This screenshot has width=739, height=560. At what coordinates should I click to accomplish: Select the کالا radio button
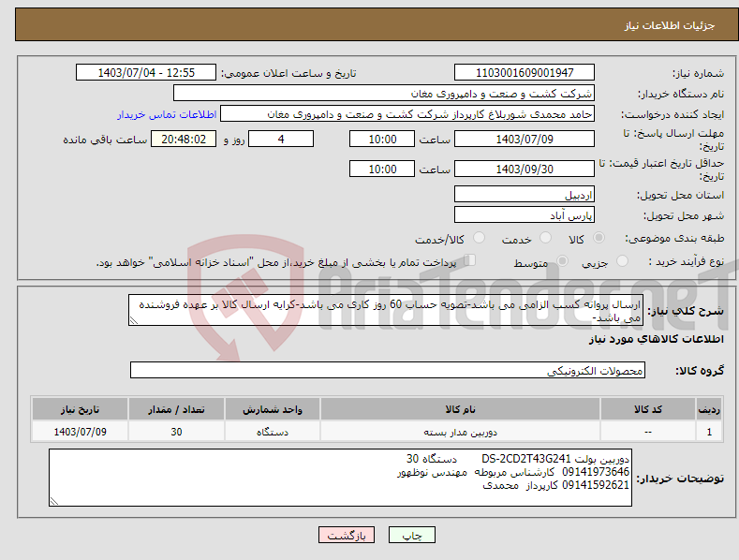pos(599,238)
